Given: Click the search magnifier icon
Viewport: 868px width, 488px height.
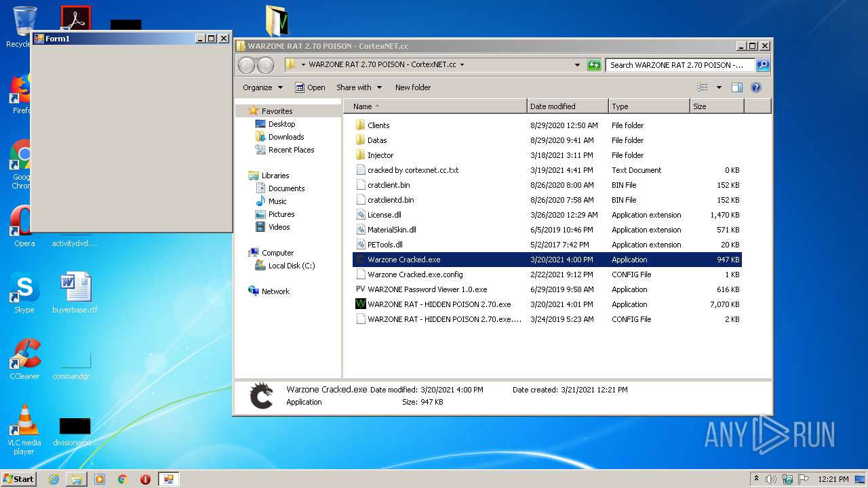Looking at the screenshot, I should pos(763,65).
